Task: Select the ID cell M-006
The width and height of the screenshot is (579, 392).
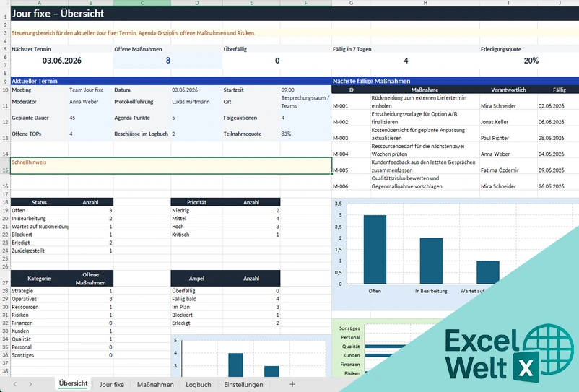Action: (351, 182)
